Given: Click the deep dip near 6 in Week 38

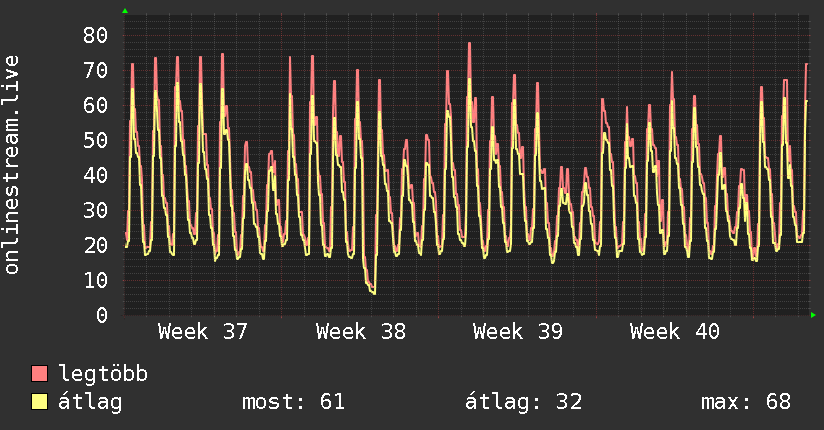Looking at the screenshot, I should pos(373,292).
